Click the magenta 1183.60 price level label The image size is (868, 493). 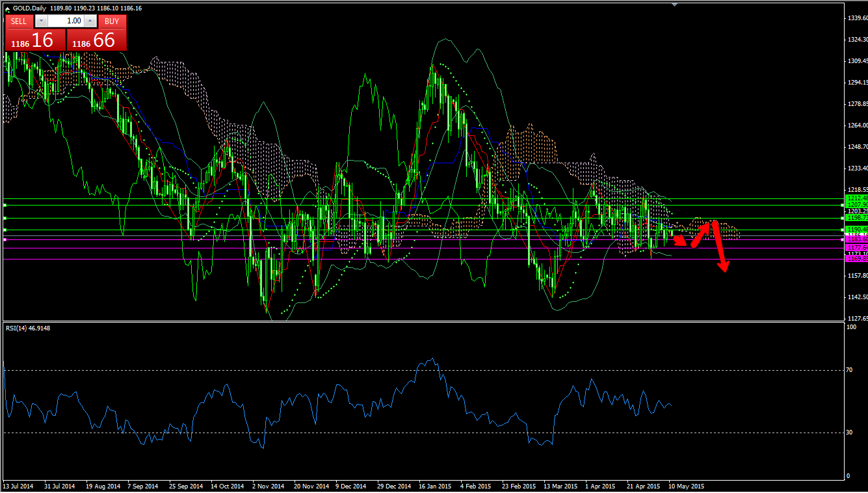pyautogui.click(x=855, y=239)
